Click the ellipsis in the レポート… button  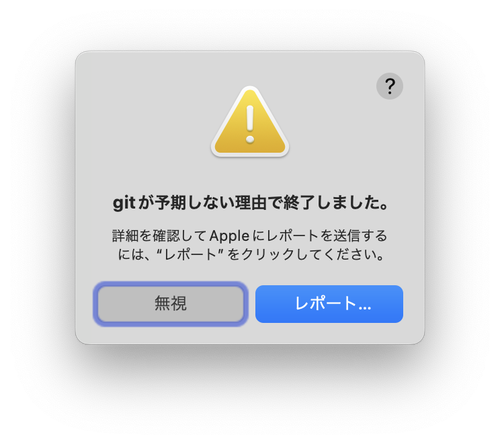(x=365, y=308)
